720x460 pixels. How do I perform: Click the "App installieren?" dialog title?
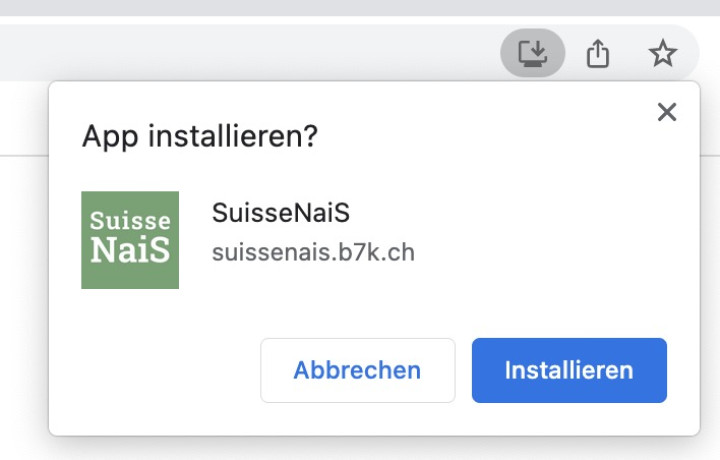[x=199, y=136]
